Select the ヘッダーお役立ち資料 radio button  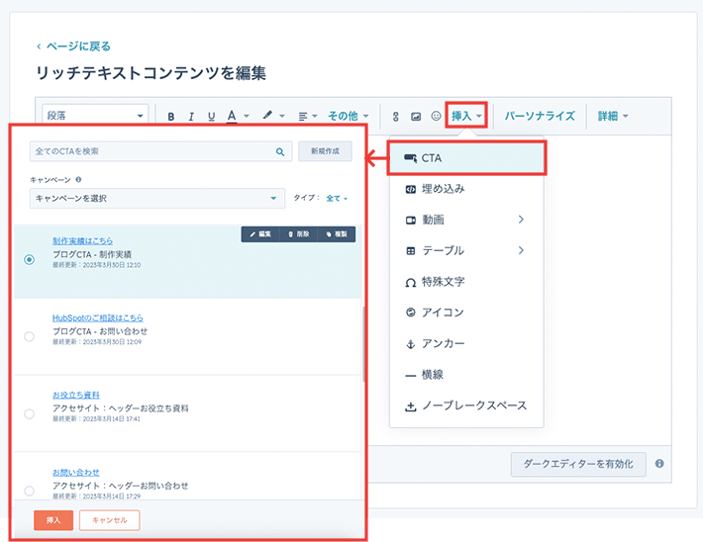point(29,414)
